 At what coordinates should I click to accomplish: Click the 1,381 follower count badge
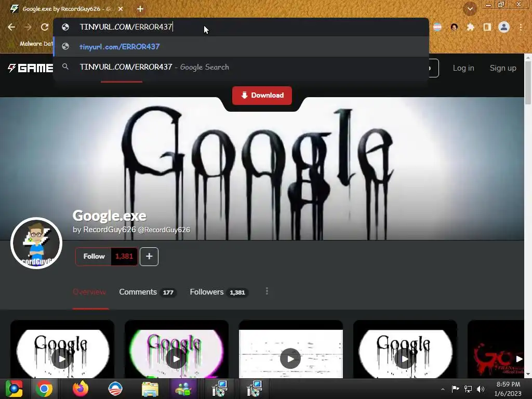pos(124,257)
